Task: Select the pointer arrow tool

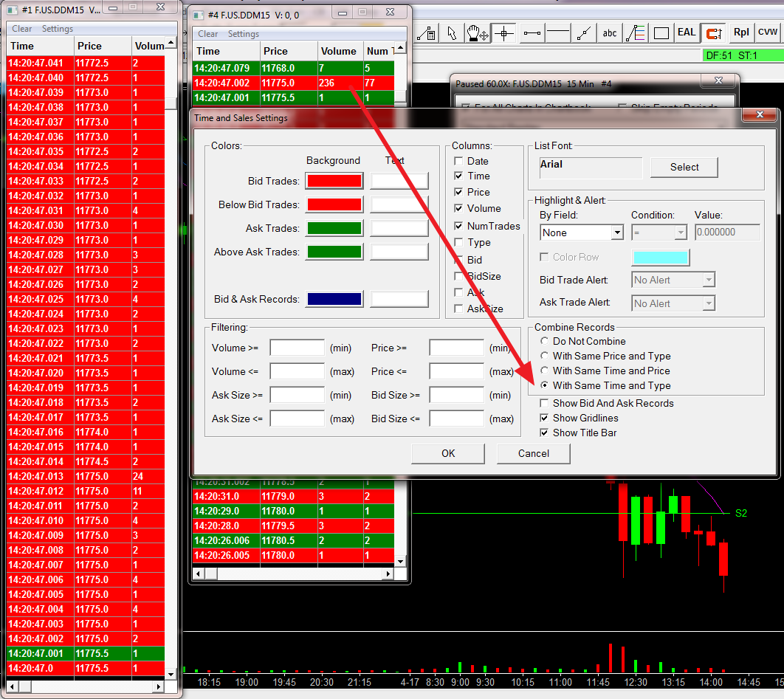Action: point(452,33)
